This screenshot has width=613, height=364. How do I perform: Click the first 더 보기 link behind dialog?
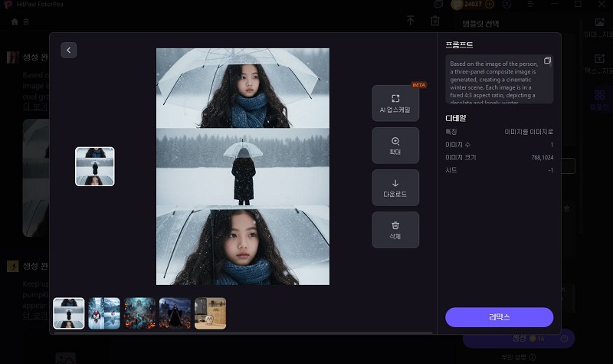(35, 107)
